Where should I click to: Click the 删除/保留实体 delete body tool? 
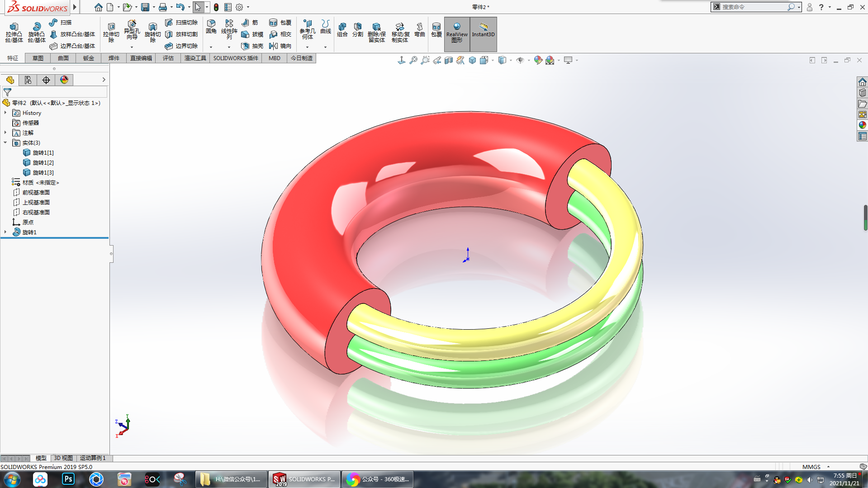click(376, 32)
